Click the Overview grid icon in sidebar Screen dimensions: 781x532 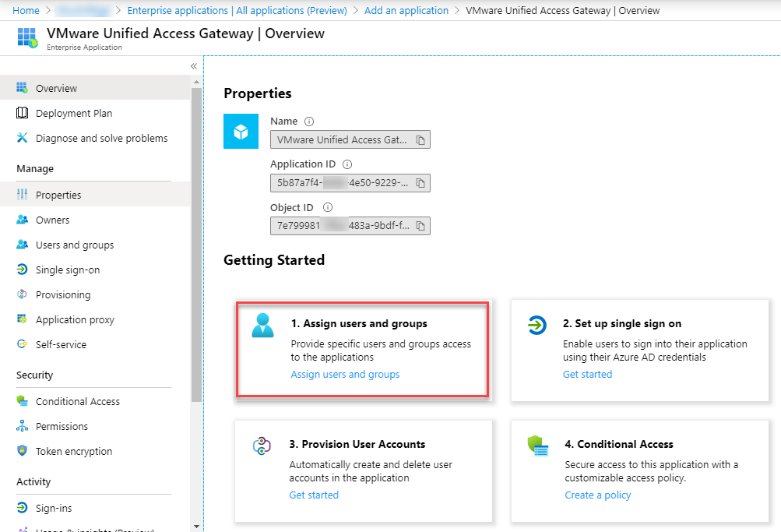[x=22, y=88]
